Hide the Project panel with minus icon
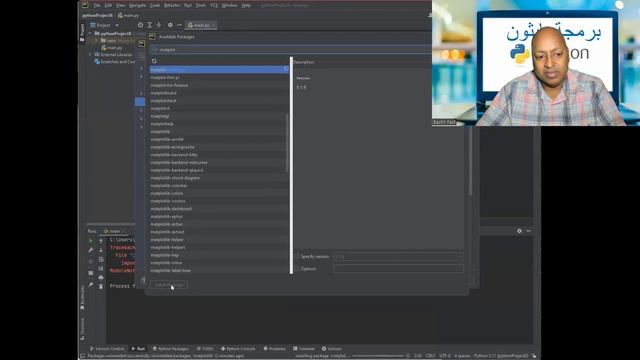 [x=179, y=25]
